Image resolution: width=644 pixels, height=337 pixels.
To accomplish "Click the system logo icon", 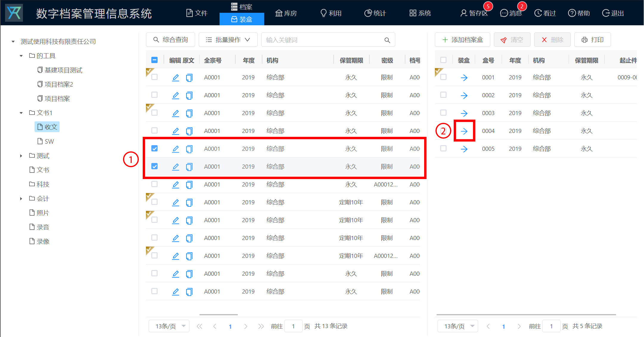I will coord(14,13).
